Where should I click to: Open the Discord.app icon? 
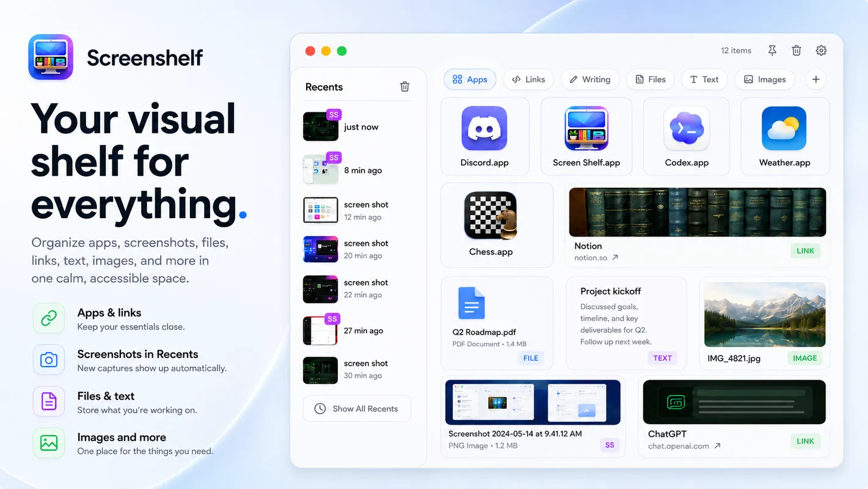pos(484,128)
